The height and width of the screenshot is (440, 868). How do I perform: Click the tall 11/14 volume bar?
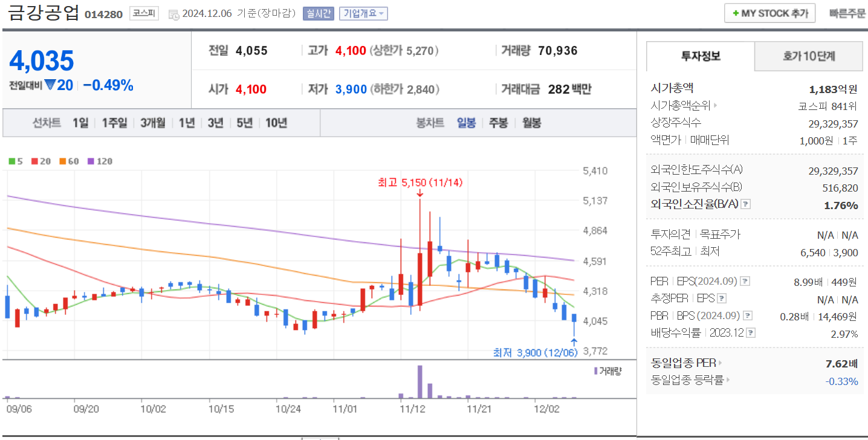tap(419, 381)
